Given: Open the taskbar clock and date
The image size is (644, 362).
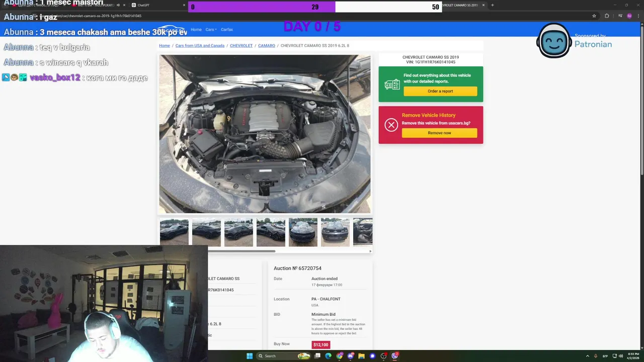Looking at the screenshot, I should coord(633,356).
